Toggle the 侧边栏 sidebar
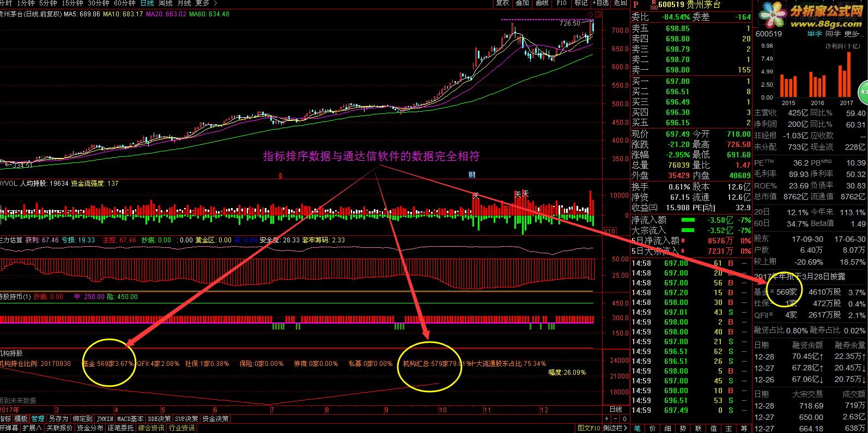This screenshot has height=433, width=868. tap(616, 428)
